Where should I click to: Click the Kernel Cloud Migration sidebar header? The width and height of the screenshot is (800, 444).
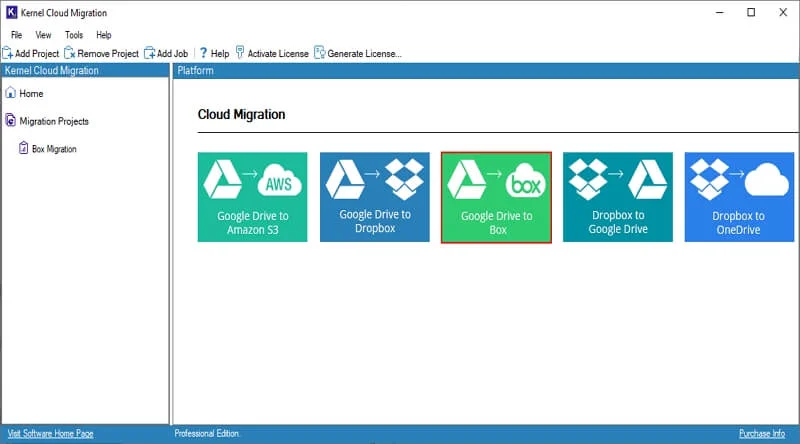coord(85,70)
